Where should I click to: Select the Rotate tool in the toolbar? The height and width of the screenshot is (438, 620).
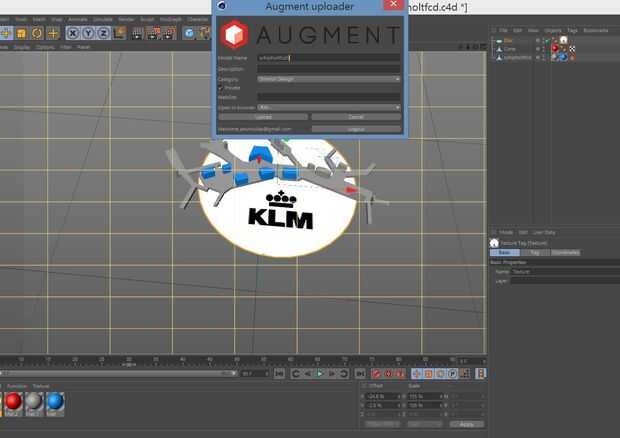pyautogui.click(x=37, y=34)
